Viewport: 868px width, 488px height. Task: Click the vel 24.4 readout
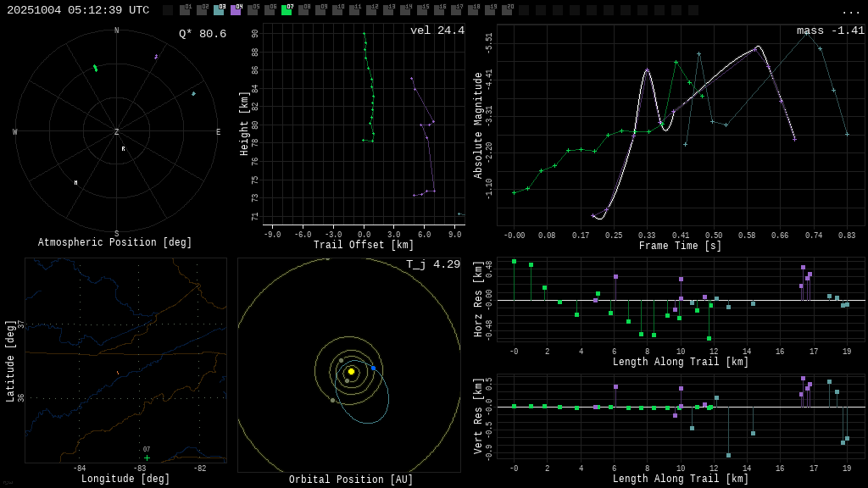point(437,31)
